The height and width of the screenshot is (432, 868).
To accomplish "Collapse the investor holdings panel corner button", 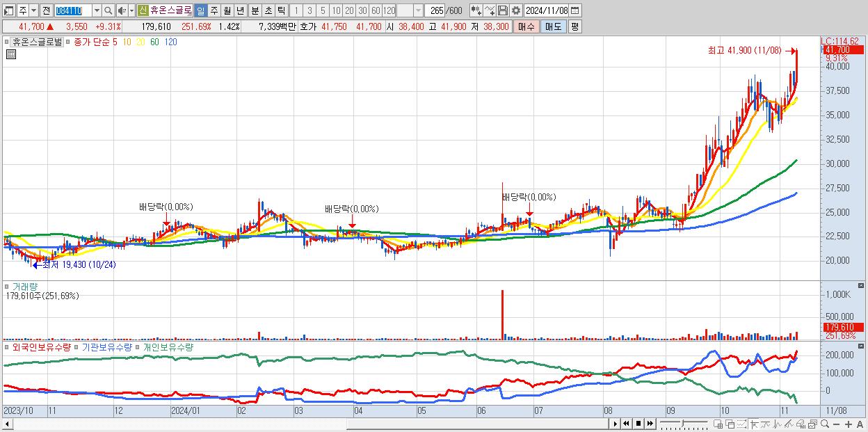I will point(862,346).
